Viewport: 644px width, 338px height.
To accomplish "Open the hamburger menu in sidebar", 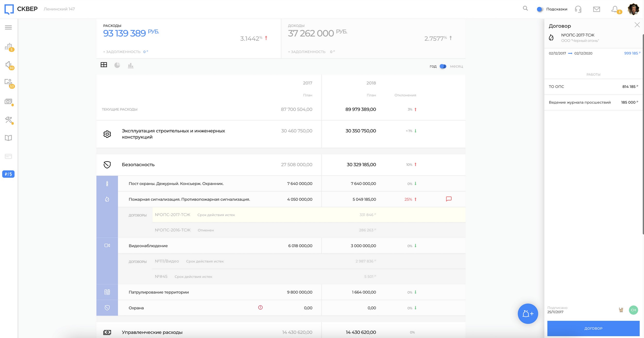I will 8,28.
